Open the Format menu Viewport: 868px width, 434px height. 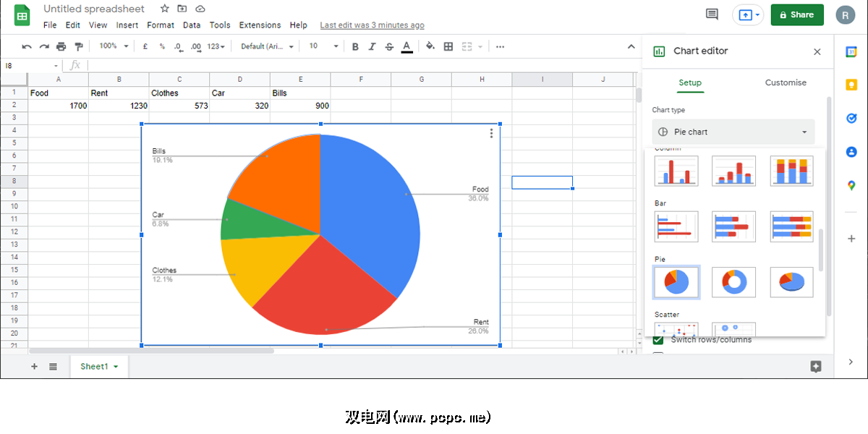click(x=161, y=25)
